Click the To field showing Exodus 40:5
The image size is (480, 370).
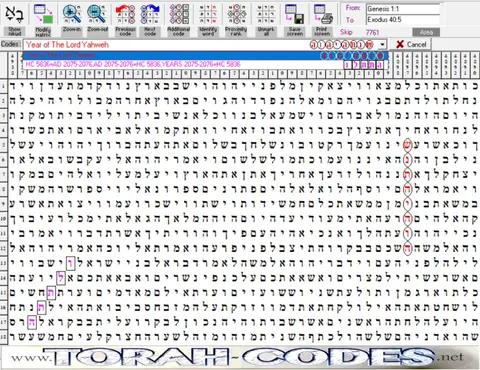pos(403,20)
